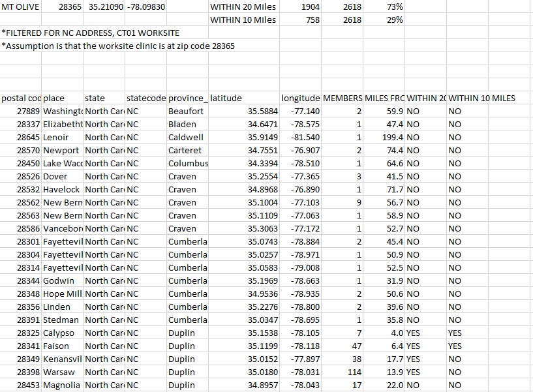Select the FILTERED FOR NC ADDRESS note cell

[x=90, y=33]
